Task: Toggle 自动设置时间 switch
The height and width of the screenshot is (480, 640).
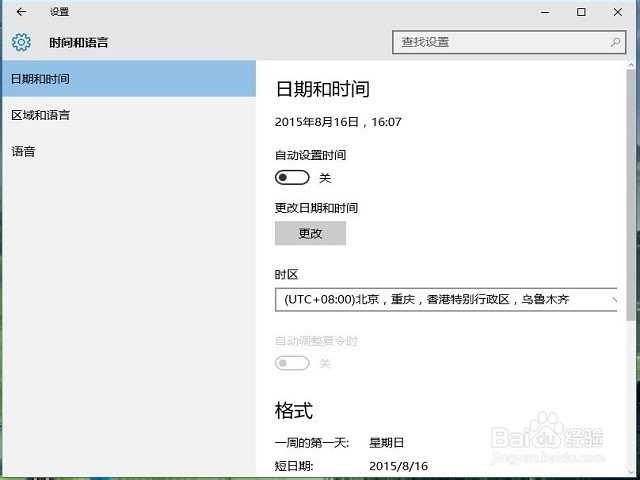Action: tap(292, 178)
